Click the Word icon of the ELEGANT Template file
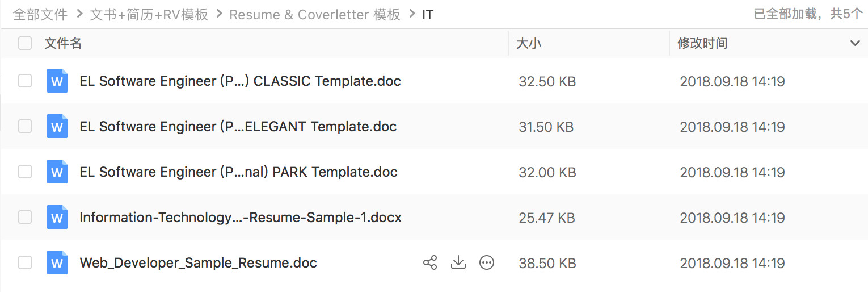Image resolution: width=868 pixels, height=292 pixels. (x=57, y=126)
